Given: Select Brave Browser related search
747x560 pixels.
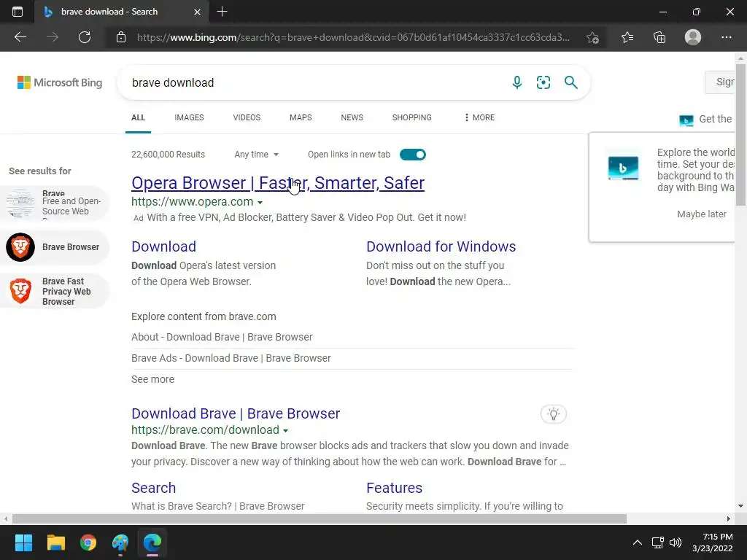Looking at the screenshot, I should (55, 247).
